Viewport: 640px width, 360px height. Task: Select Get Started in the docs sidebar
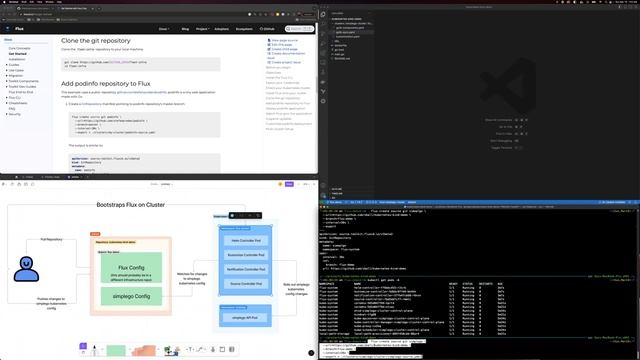(x=18, y=54)
